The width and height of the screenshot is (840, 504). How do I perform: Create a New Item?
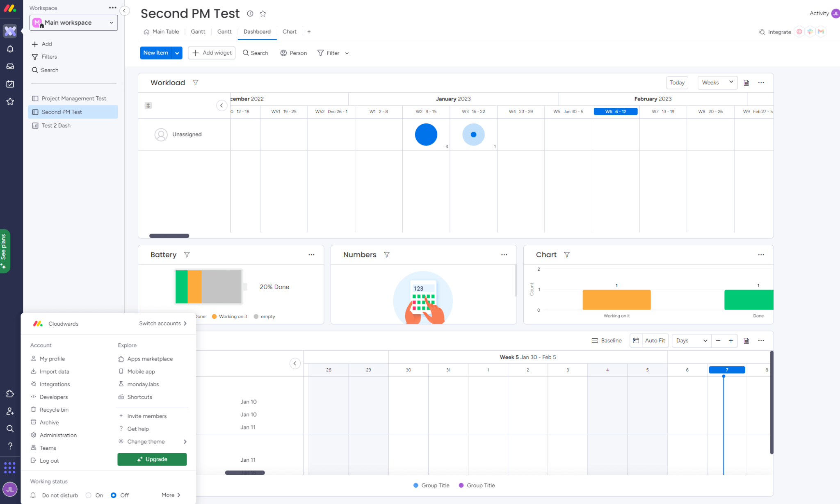coord(156,53)
